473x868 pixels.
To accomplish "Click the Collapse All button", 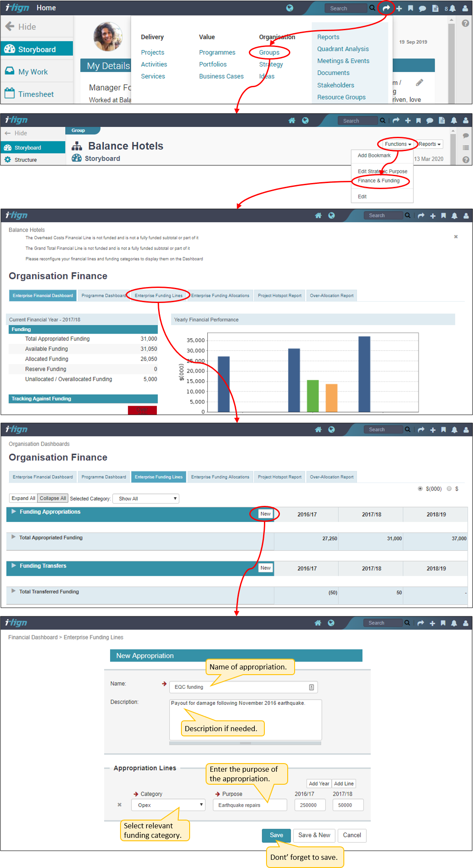I will (x=53, y=498).
